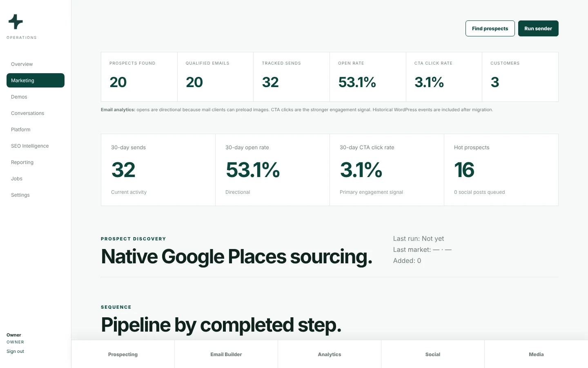Click the Hot prospects value 16
The height and width of the screenshot is (368, 588).
coord(464,170)
